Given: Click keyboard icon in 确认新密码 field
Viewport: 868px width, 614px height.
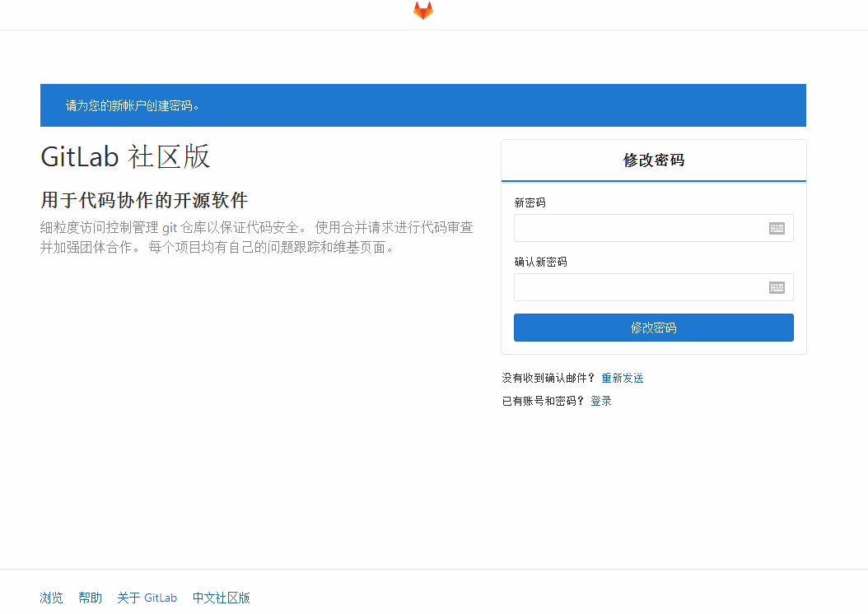Looking at the screenshot, I should pyautogui.click(x=777, y=287).
